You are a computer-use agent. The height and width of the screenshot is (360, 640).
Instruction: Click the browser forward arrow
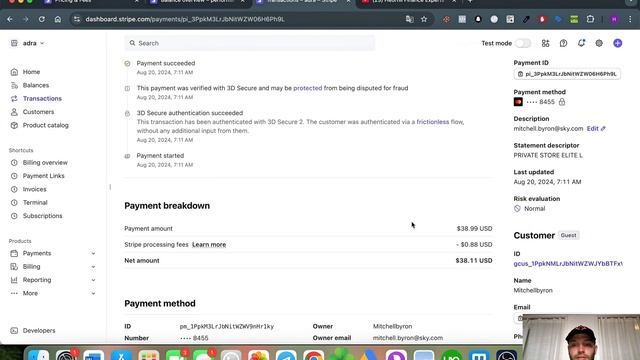coord(25,19)
